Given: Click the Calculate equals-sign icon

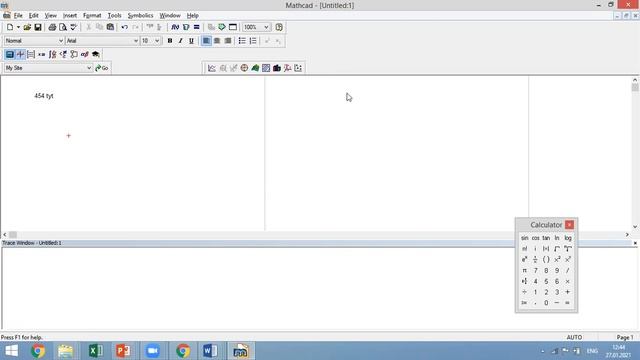Looking at the screenshot, I should tap(196, 27).
